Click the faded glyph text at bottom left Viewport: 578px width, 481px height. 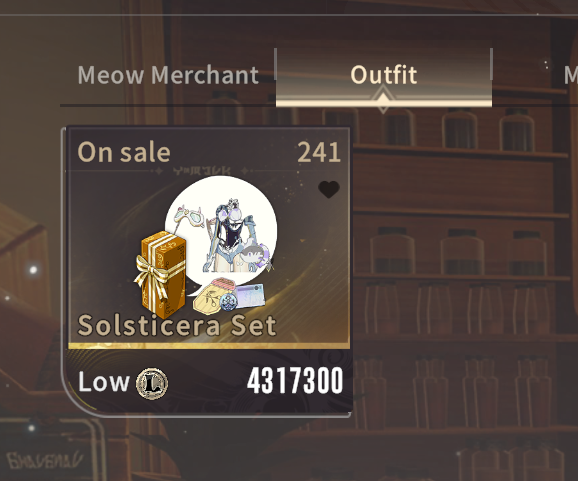point(45,461)
